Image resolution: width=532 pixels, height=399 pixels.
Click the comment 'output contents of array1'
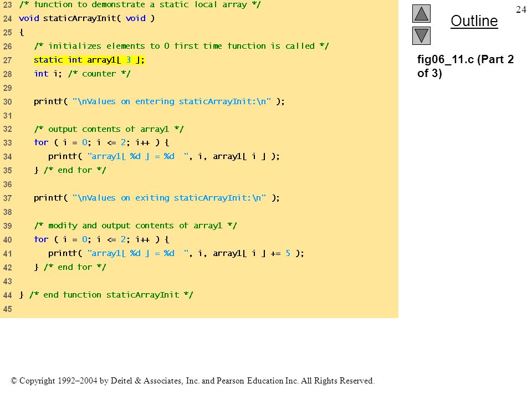coord(109,129)
